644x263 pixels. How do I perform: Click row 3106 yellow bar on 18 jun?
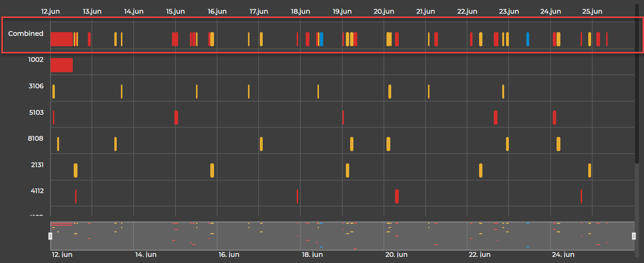(x=318, y=91)
